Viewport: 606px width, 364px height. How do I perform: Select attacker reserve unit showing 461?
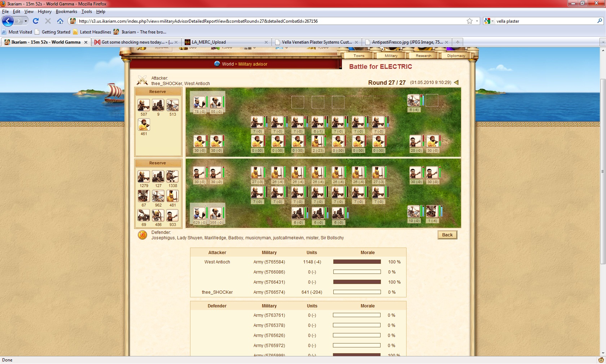click(x=144, y=125)
